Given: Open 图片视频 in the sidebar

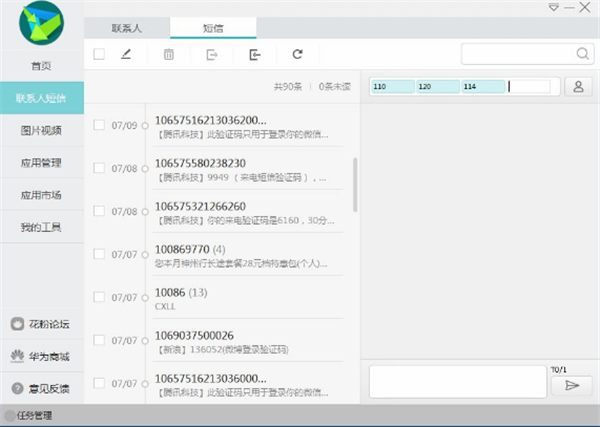Looking at the screenshot, I should pos(41,130).
